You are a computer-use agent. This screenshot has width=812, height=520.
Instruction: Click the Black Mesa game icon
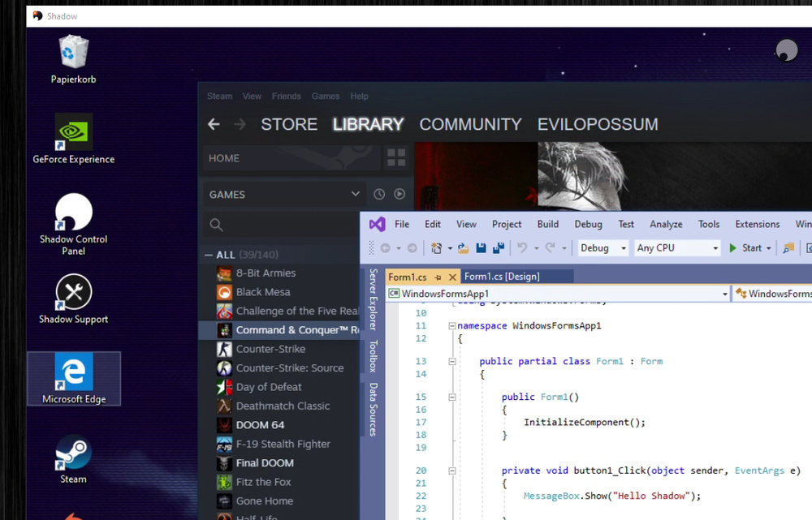tap(224, 292)
